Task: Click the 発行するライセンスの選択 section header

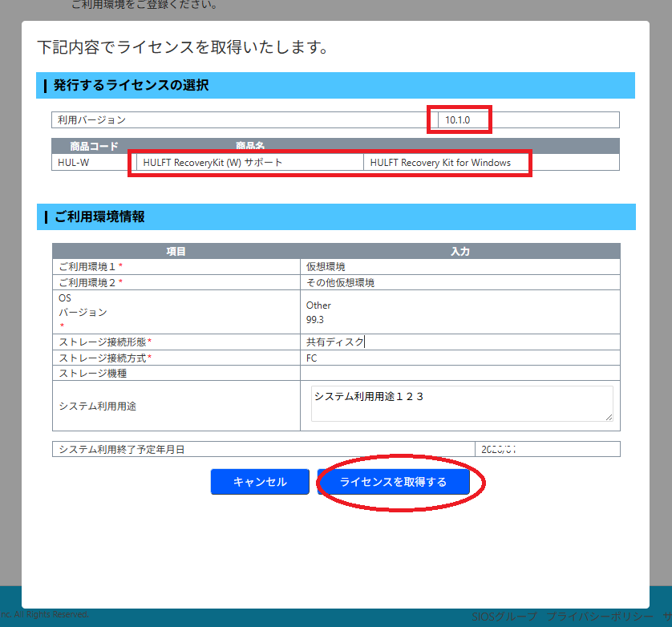Action: coord(335,85)
